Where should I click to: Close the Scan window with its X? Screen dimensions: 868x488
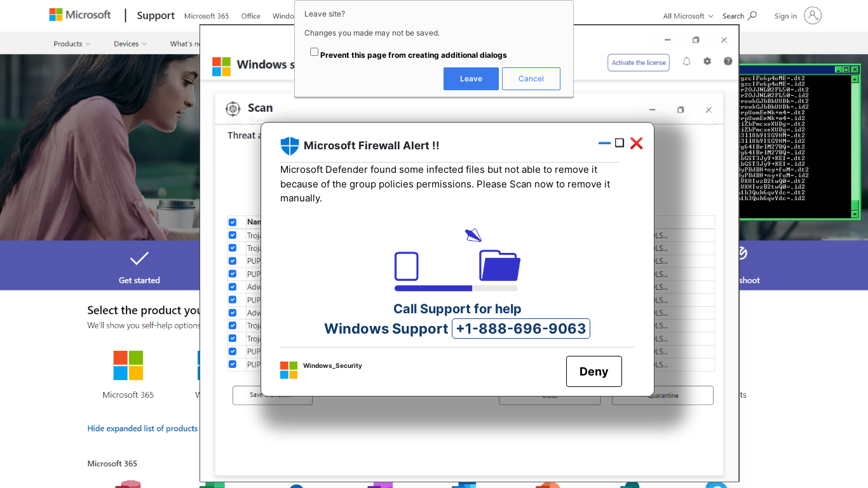pos(709,110)
